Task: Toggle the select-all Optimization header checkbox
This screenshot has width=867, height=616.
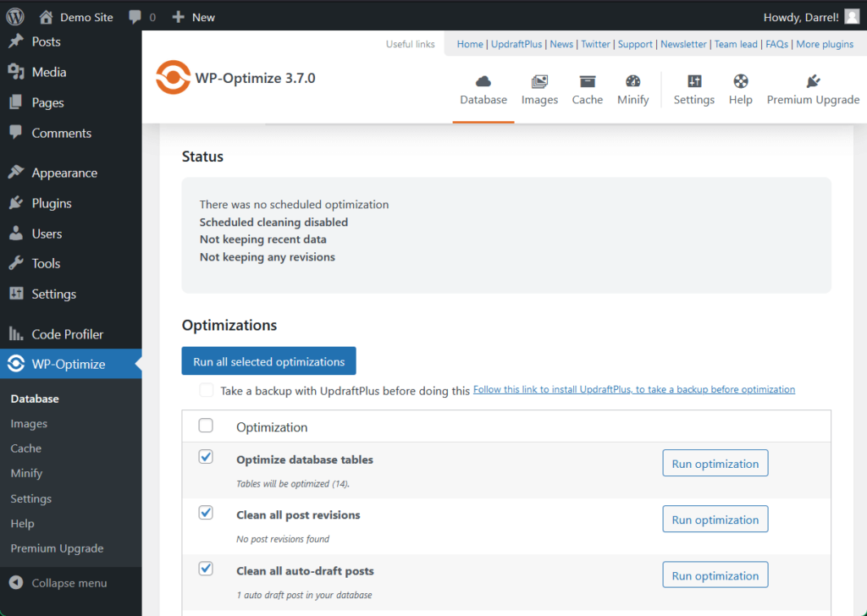Action: click(x=206, y=426)
